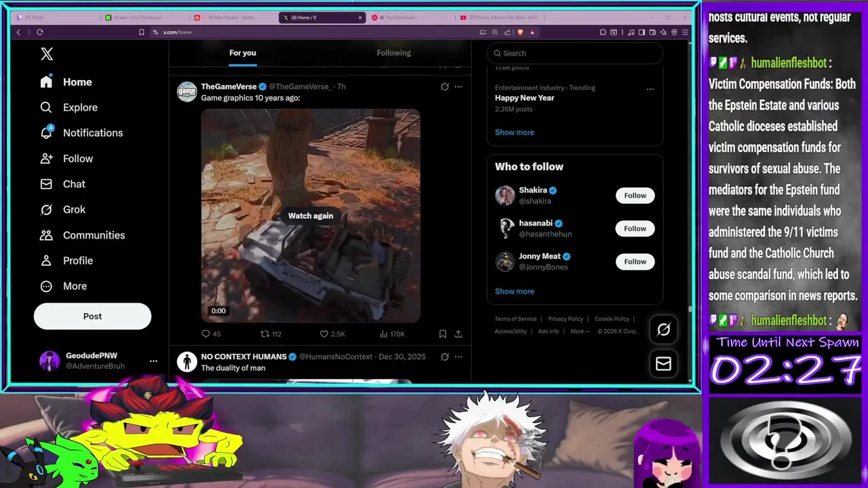
Task: Click Watch again on the video
Action: point(311,216)
